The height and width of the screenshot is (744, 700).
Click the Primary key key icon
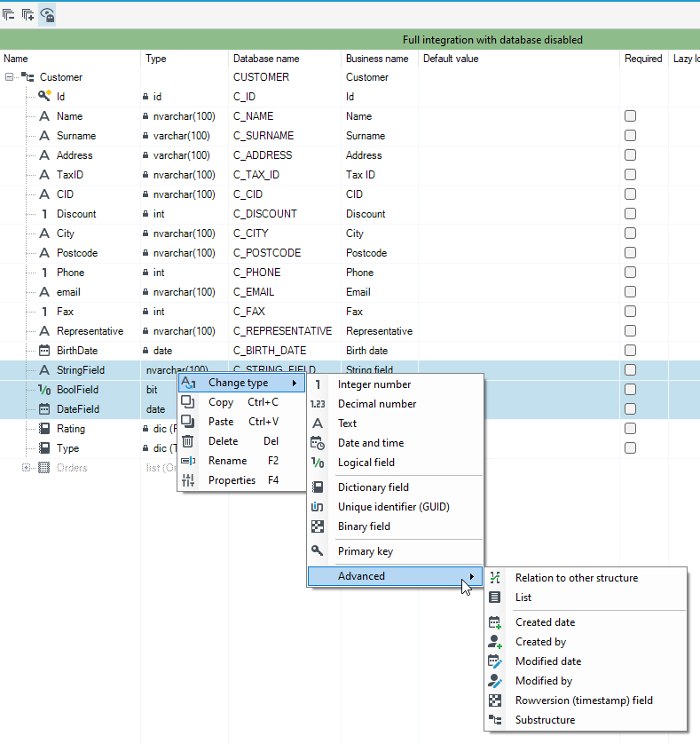coord(318,550)
